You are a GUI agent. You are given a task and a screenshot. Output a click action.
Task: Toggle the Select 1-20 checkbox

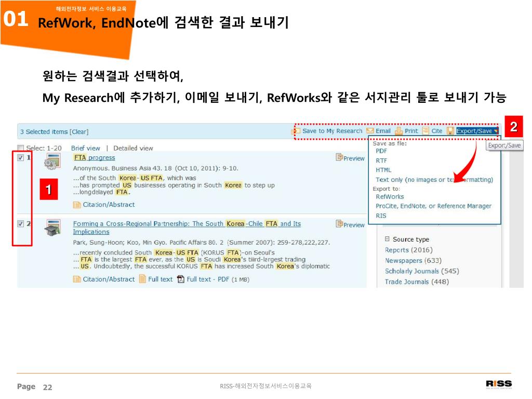[x=21, y=148]
